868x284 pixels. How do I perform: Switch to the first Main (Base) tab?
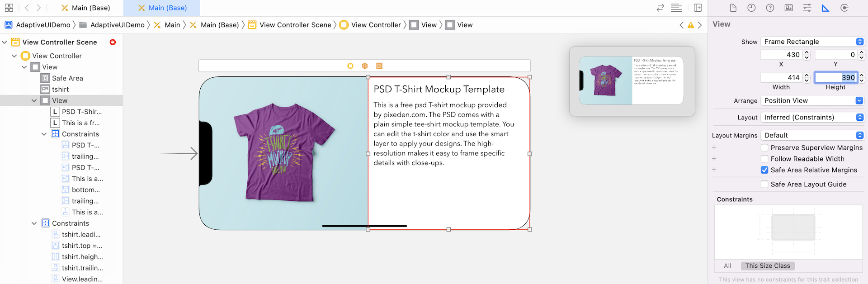click(86, 8)
